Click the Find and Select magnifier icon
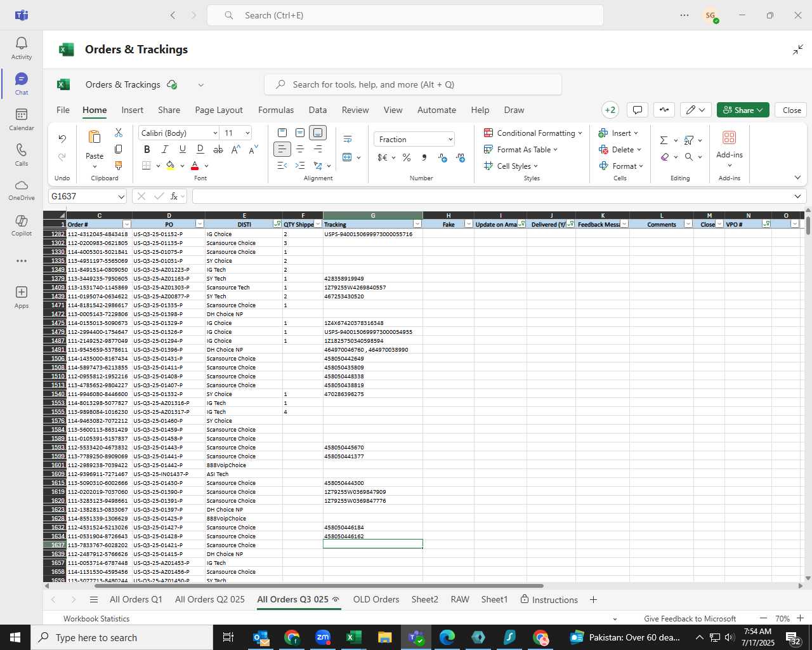This screenshot has width=812, height=650. pyautogui.click(x=689, y=157)
